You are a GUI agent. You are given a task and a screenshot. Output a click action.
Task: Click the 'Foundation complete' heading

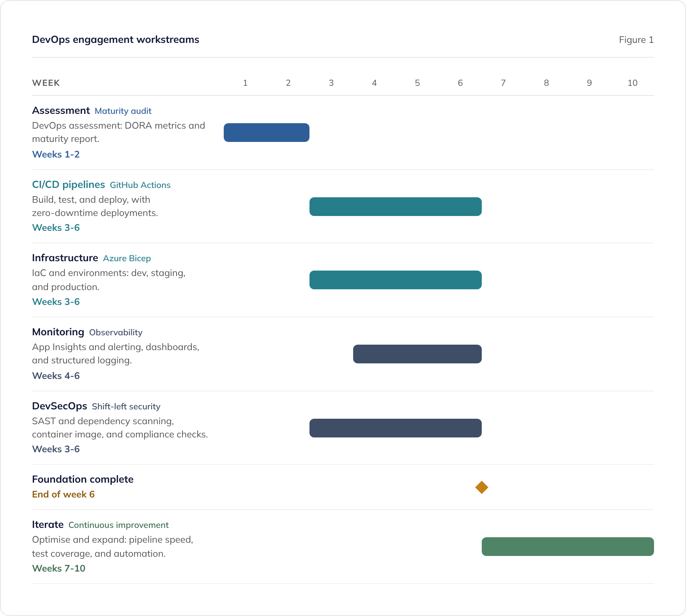pyautogui.click(x=83, y=480)
